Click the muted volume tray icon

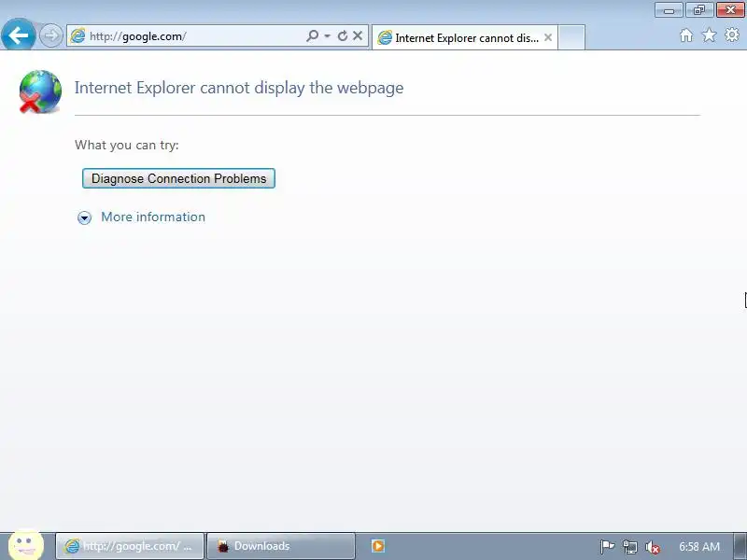pos(652,547)
